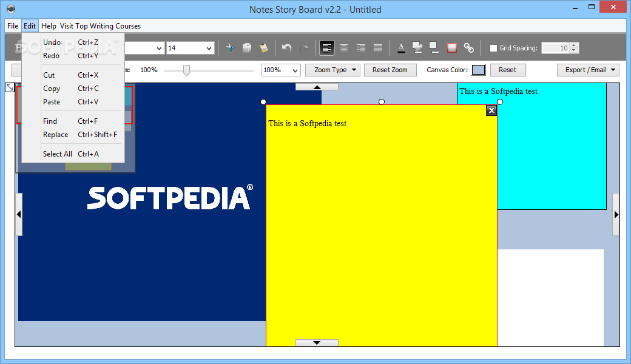Click the Undo arrow toolbar icon
Image resolution: width=631 pixels, height=364 pixels.
(286, 48)
